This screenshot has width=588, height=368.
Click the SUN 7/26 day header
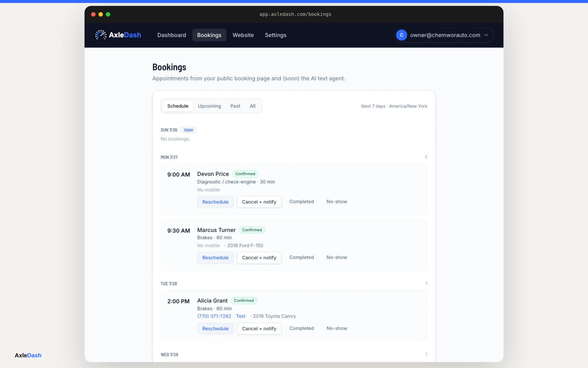[169, 130]
